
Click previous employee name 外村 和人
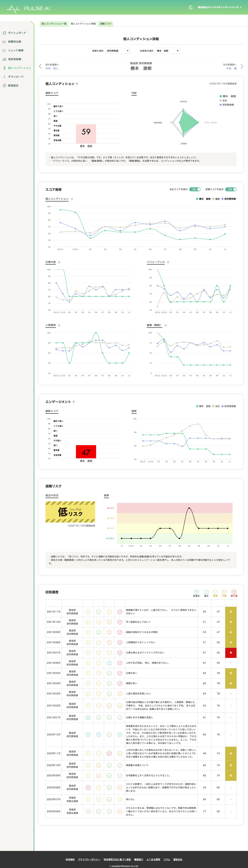point(52,68)
